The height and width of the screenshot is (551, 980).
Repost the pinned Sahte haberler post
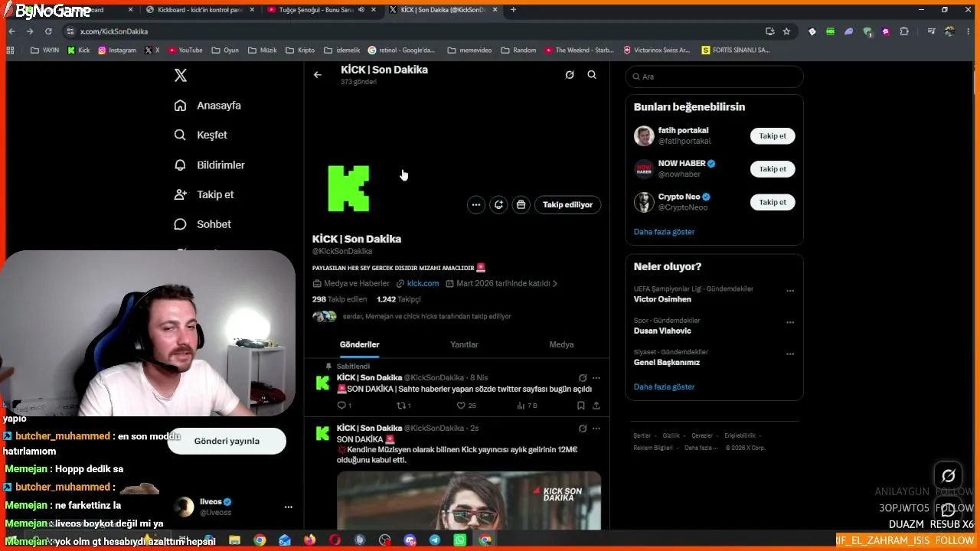pos(403,406)
